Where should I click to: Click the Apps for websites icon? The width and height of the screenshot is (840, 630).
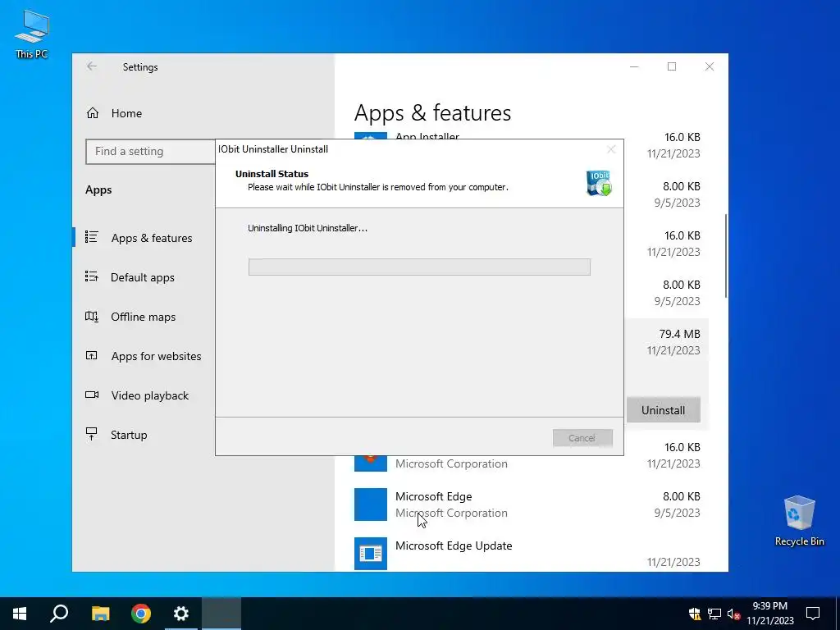[x=92, y=355]
